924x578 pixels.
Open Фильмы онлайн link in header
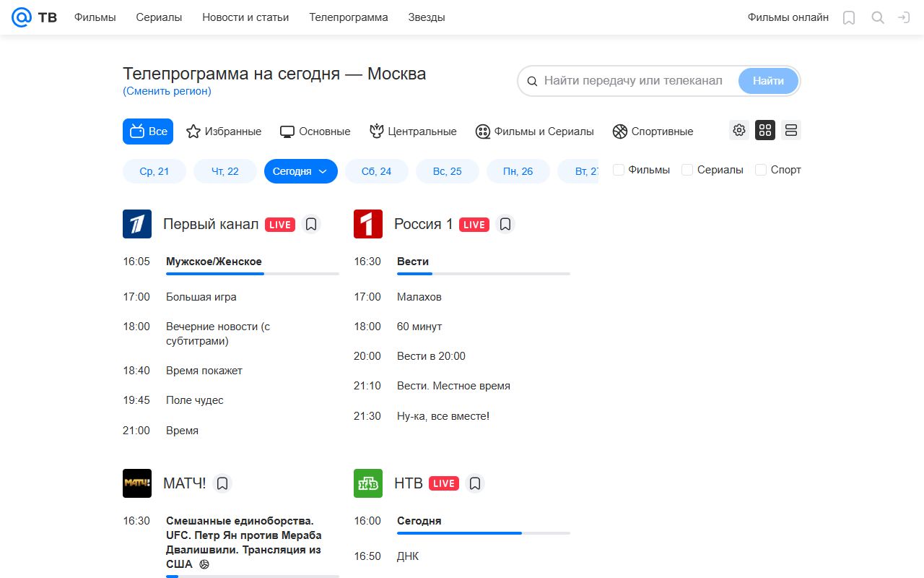pyautogui.click(x=788, y=17)
